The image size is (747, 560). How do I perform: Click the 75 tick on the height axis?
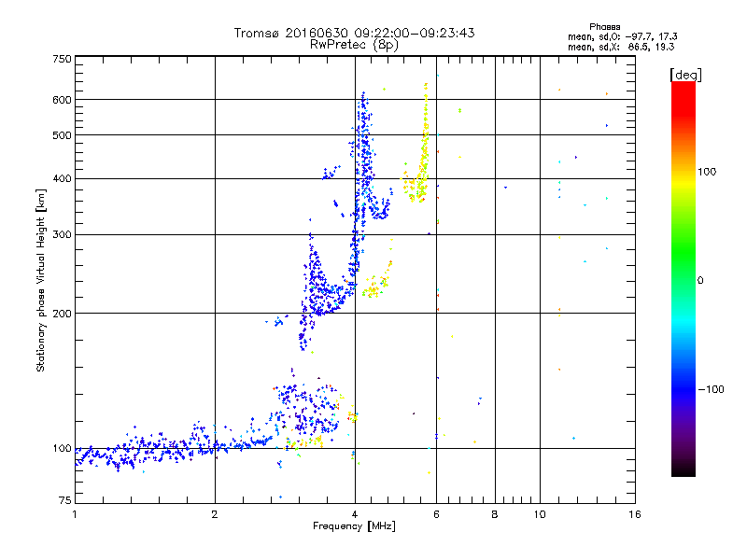coord(63,502)
